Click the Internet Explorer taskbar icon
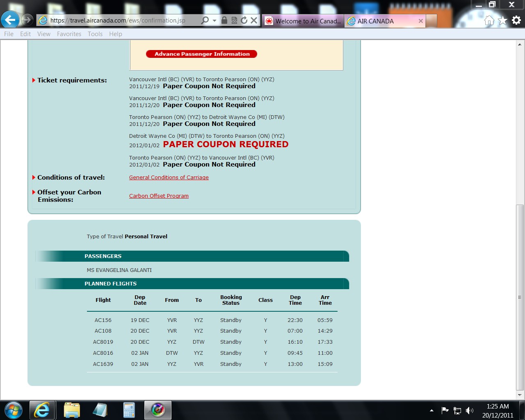Image resolution: width=525 pixels, height=420 pixels. point(41,410)
